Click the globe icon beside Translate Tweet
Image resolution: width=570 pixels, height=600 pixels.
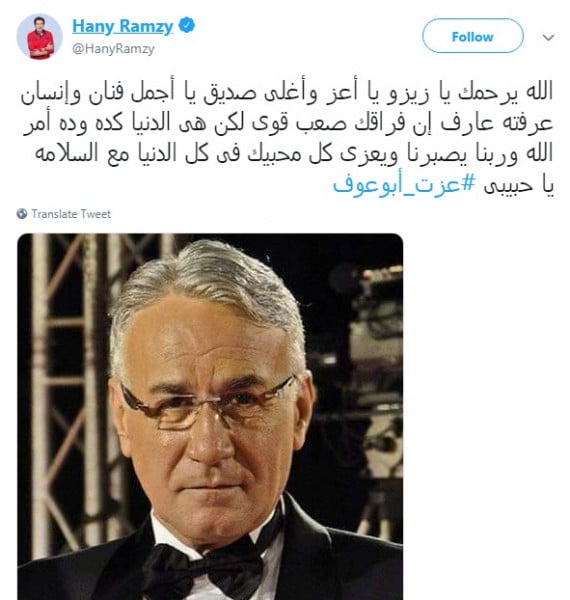pos(22,214)
